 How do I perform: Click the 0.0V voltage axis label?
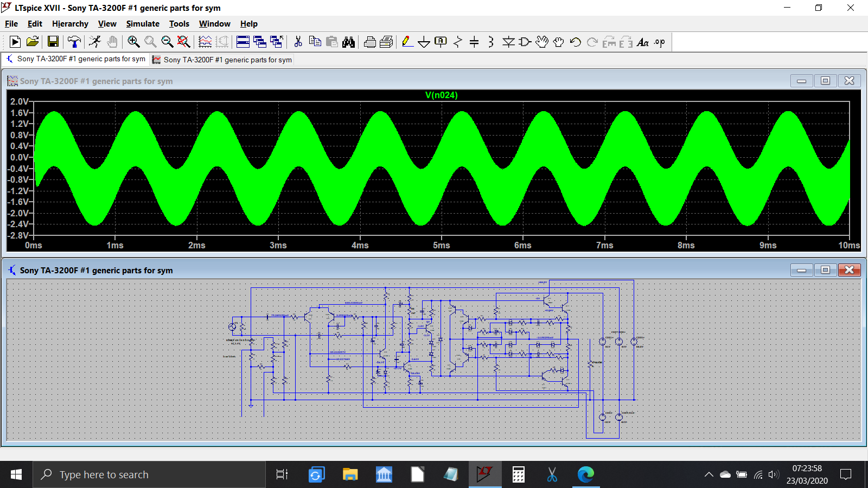point(20,157)
